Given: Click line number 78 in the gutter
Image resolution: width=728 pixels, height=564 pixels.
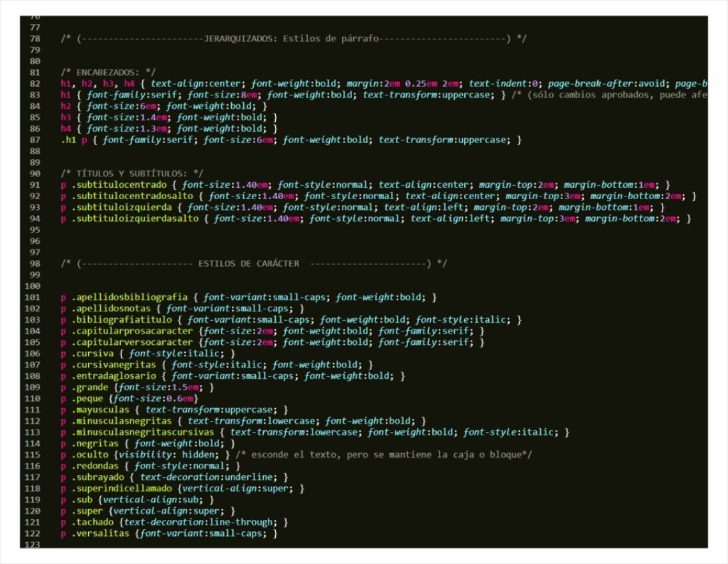Looking at the screenshot, I should pyautogui.click(x=35, y=39).
